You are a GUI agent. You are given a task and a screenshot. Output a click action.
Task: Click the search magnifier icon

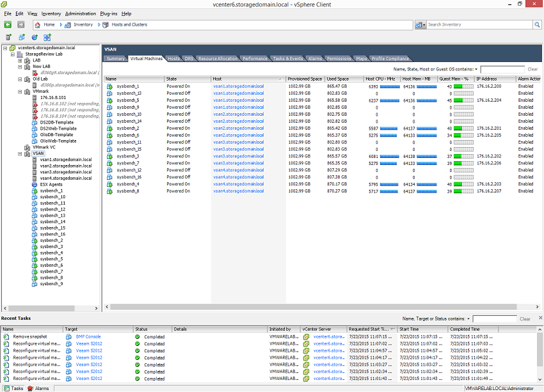[537, 24]
